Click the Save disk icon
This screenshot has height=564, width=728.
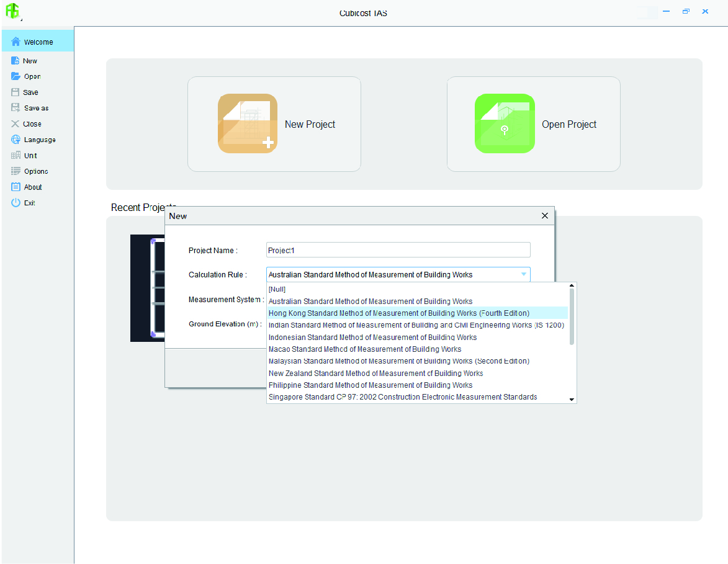tap(16, 92)
